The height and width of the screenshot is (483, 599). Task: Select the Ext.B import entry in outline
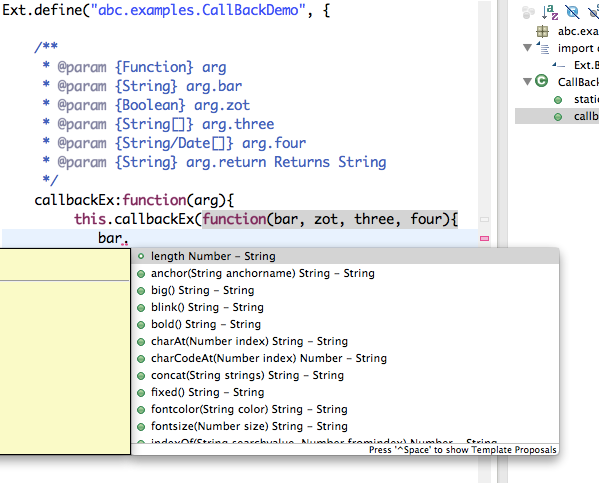(x=586, y=65)
